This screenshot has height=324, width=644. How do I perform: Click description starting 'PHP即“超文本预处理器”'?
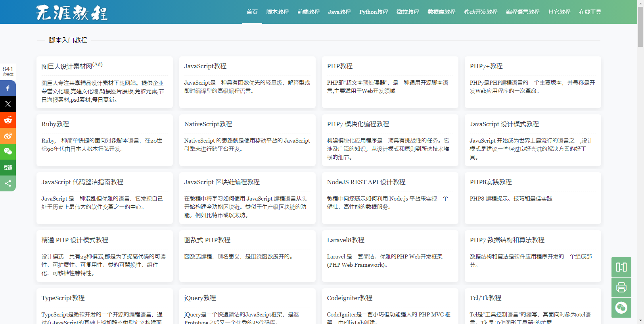(x=388, y=87)
